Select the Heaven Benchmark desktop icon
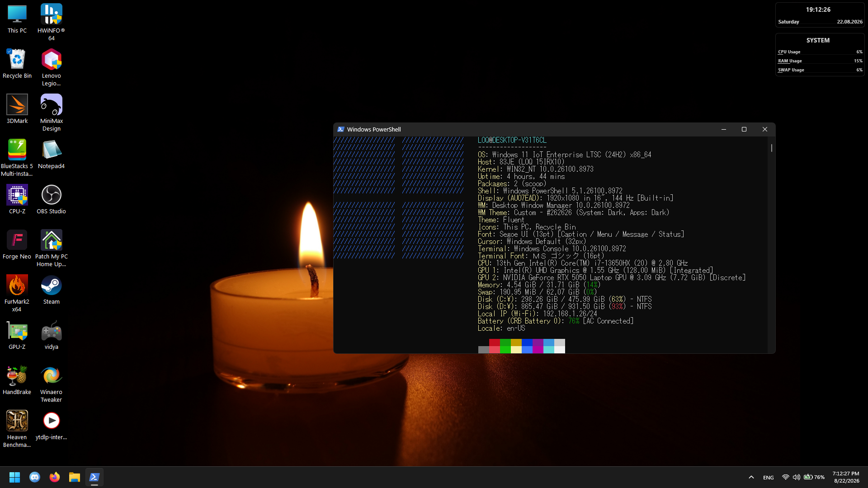This screenshot has width=868, height=488. (x=17, y=429)
